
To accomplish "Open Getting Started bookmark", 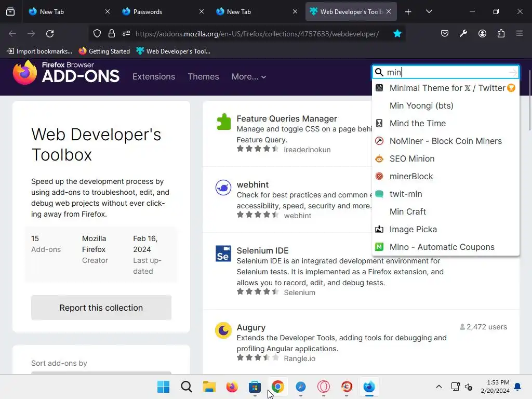I will (104, 51).
